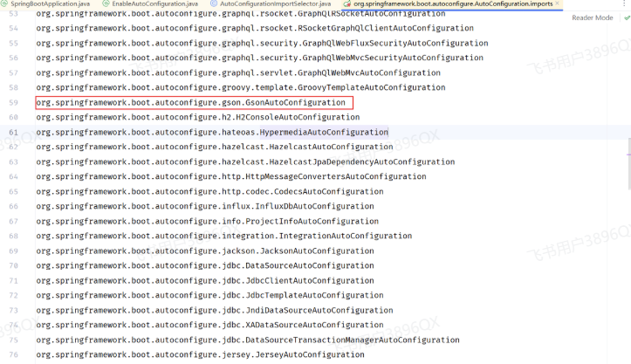The height and width of the screenshot is (364, 631).
Task: Activate the AutoConfiguration.imports tab
Action: (x=453, y=3)
